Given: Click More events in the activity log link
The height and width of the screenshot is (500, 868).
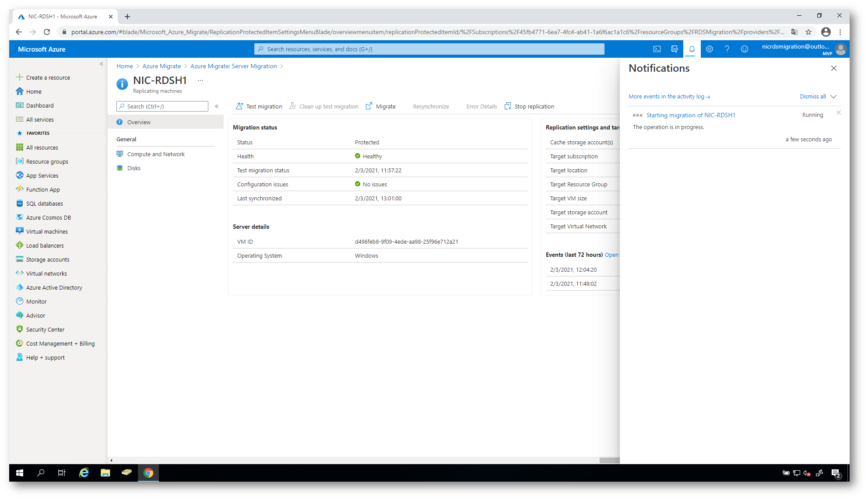Looking at the screenshot, I should pos(669,96).
